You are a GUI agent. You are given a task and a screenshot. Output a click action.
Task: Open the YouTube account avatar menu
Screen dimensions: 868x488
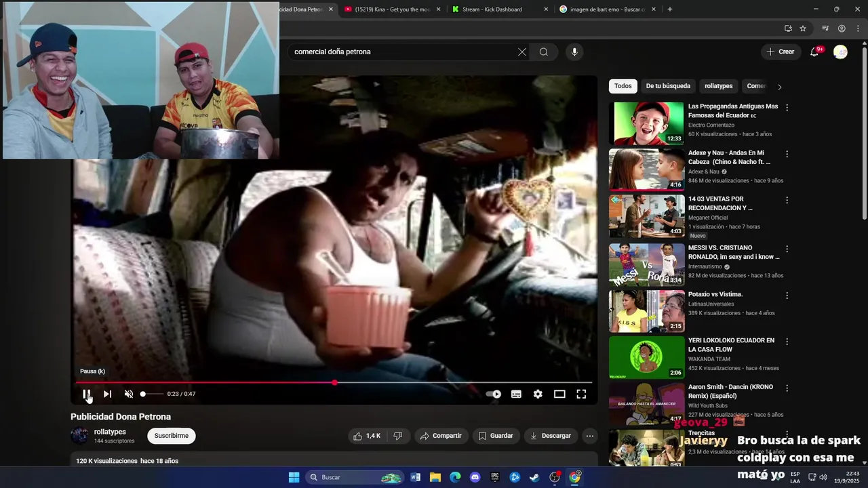tap(840, 52)
